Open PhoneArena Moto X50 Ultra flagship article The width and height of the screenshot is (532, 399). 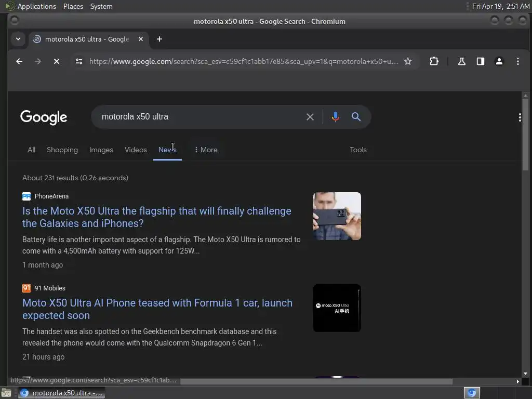(157, 217)
